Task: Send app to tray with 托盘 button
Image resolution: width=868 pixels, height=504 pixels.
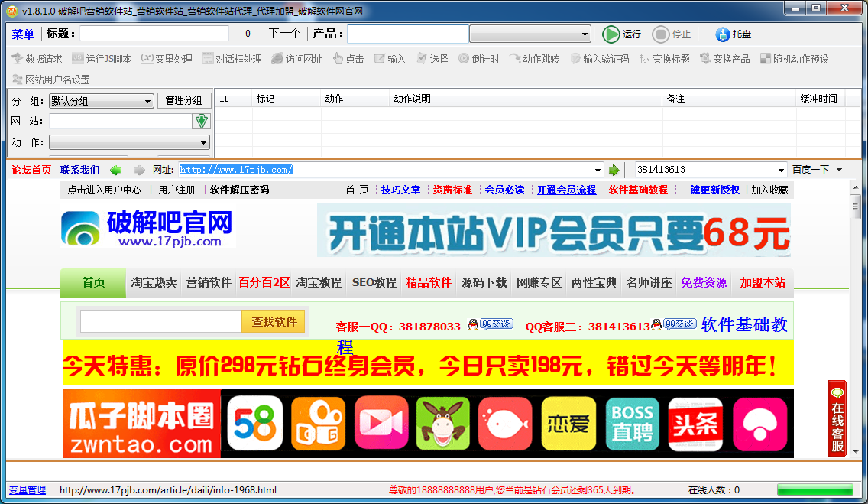Action: pos(734,34)
